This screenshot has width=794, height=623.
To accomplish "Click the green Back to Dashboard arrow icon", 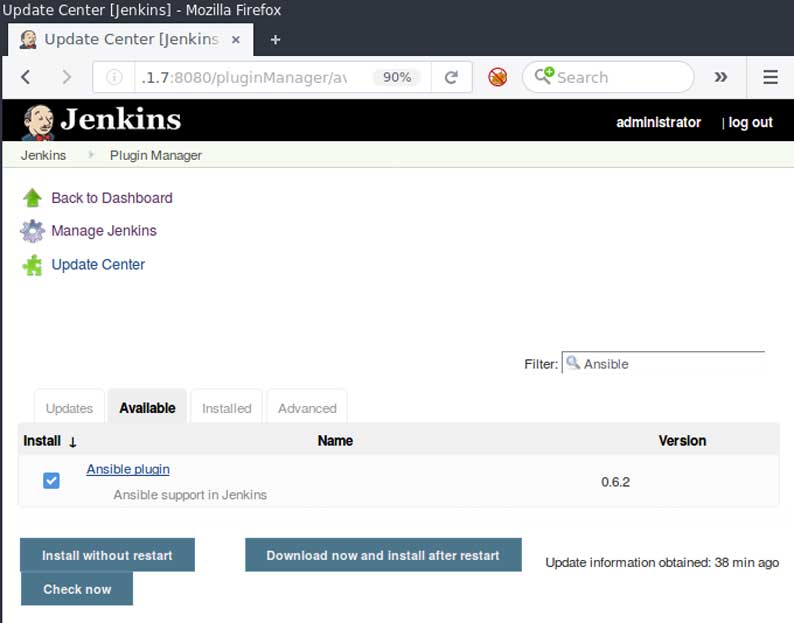I will [32, 198].
